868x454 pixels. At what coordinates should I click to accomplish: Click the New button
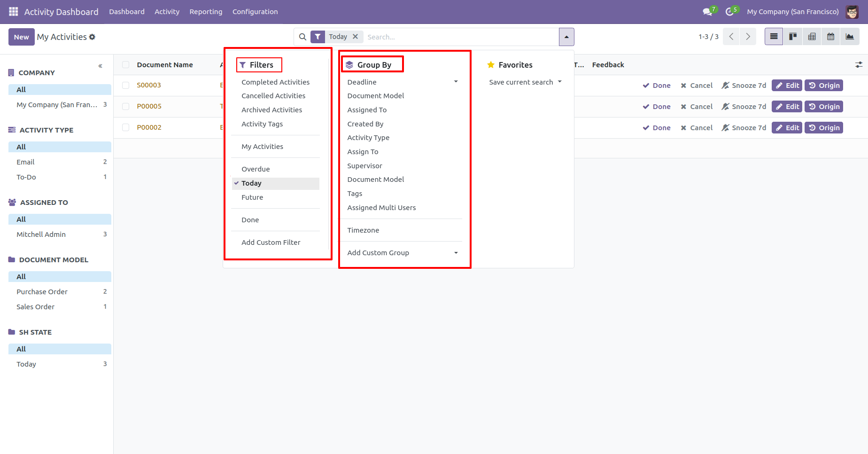point(22,37)
